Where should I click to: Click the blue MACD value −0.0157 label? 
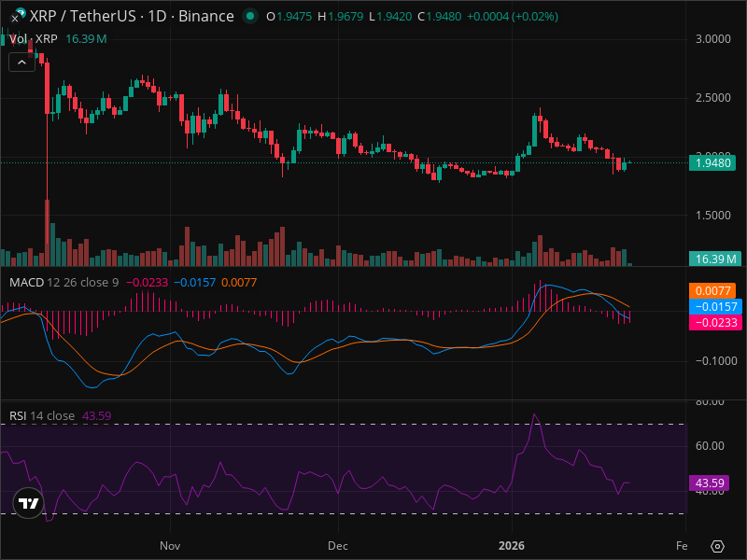[x=715, y=307]
